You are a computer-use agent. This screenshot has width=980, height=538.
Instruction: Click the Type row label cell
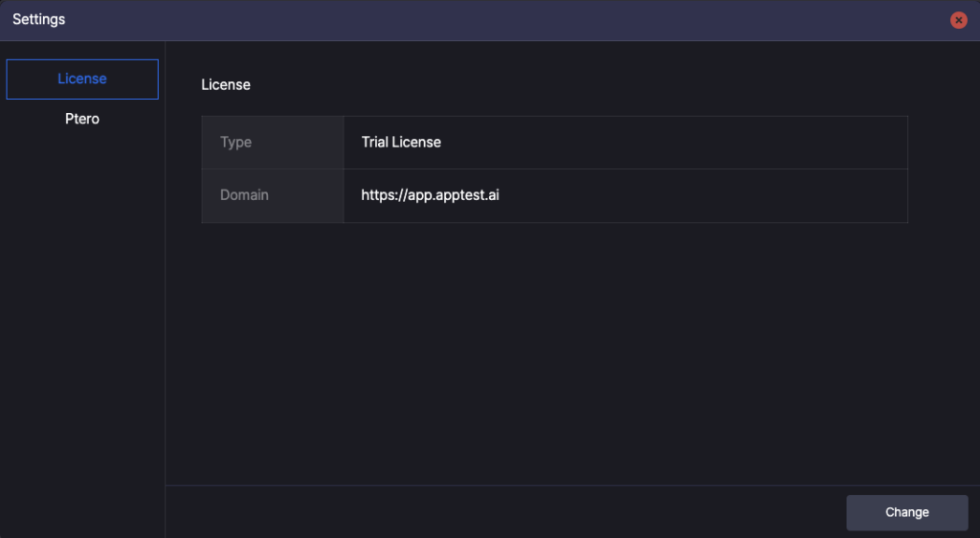coord(273,143)
